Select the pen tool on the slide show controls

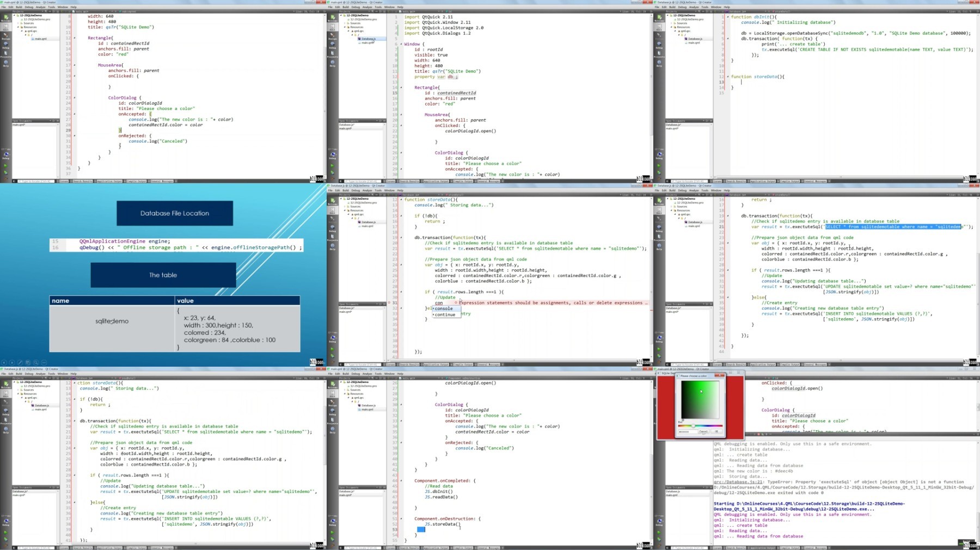point(20,362)
